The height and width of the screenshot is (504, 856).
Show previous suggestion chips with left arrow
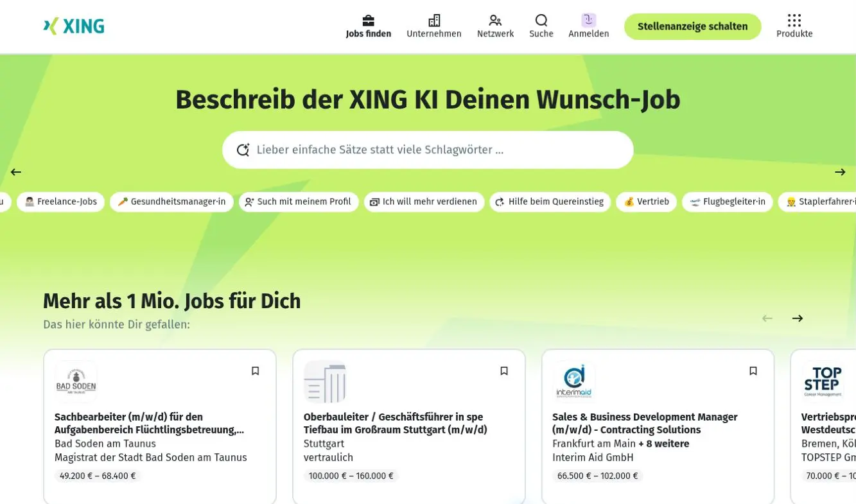coord(16,172)
